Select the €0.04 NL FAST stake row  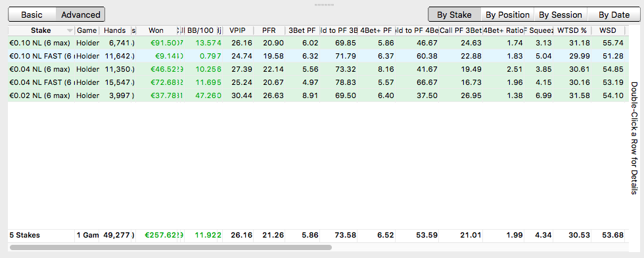(318, 82)
